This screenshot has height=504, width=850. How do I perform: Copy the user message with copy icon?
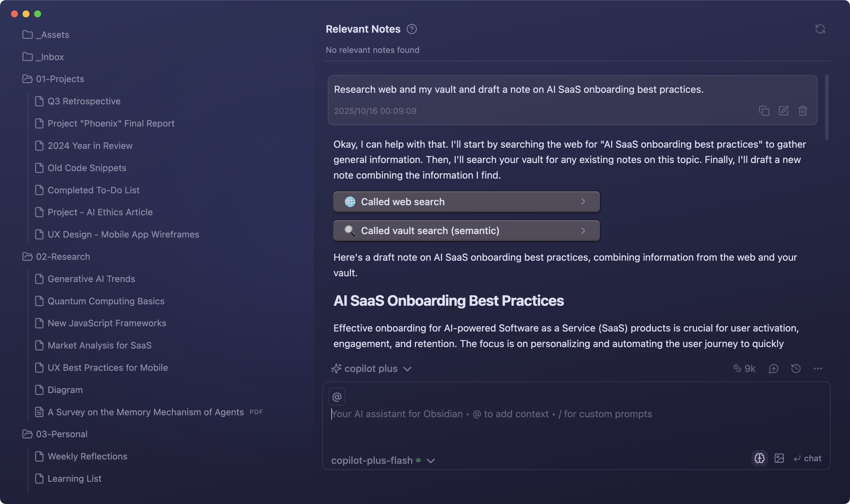(764, 111)
